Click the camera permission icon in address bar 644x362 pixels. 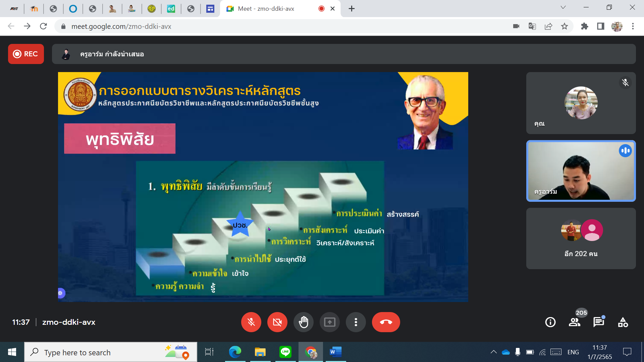click(516, 26)
